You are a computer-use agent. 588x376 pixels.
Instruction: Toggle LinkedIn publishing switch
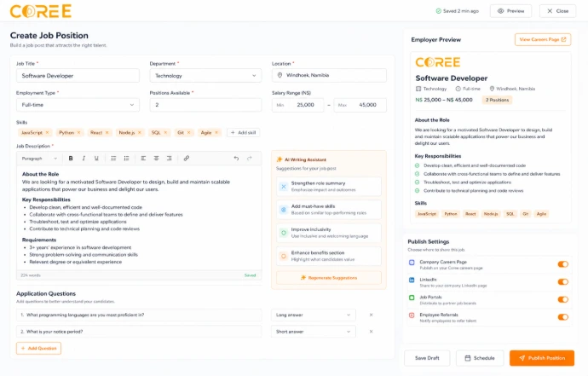[x=563, y=282]
